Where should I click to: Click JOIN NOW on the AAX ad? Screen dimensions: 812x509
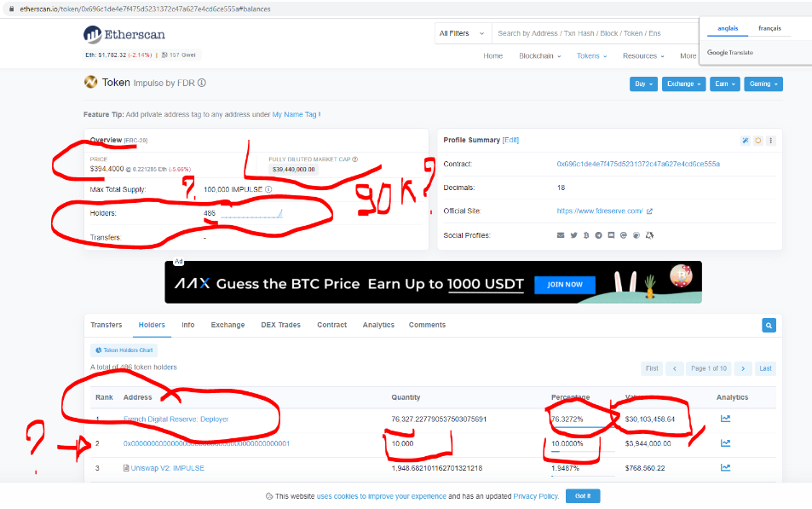pyautogui.click(x=564, y=285)
